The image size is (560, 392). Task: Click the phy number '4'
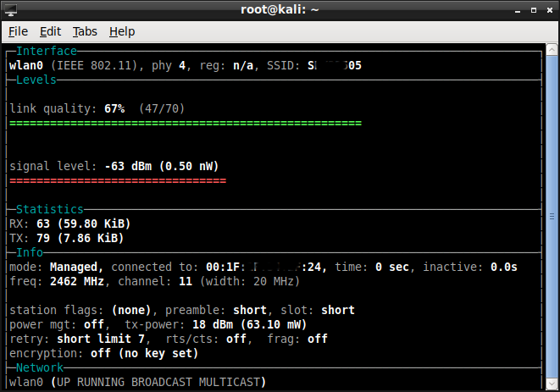pos(182,65)
